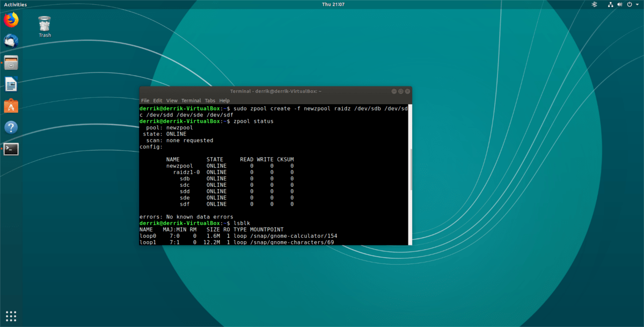The image size is (644, 327).
Task: Open Ubuntu Software store icon
Action: (x=11, y=106)
